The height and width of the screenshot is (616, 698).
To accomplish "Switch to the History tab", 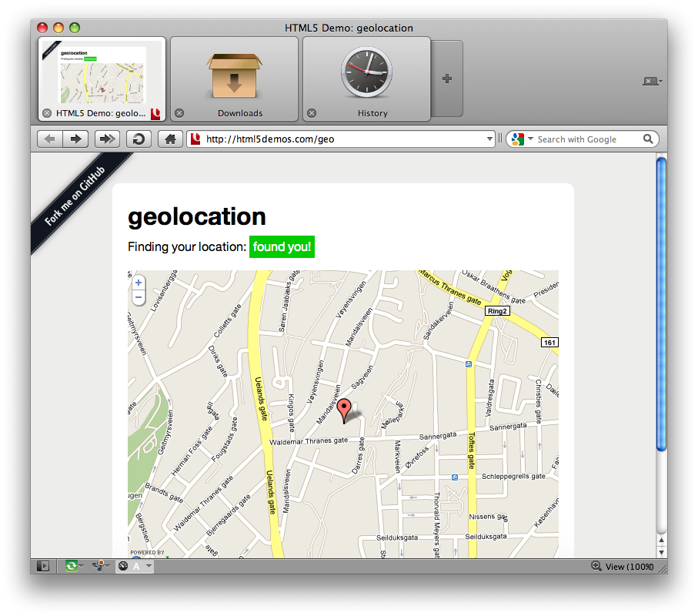I will click(366, 79).
